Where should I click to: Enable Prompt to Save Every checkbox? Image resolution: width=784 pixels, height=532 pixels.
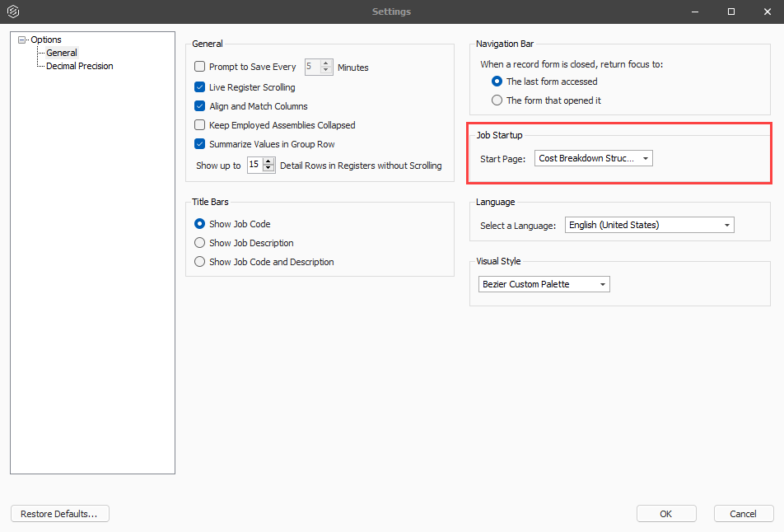pos(199,67)
